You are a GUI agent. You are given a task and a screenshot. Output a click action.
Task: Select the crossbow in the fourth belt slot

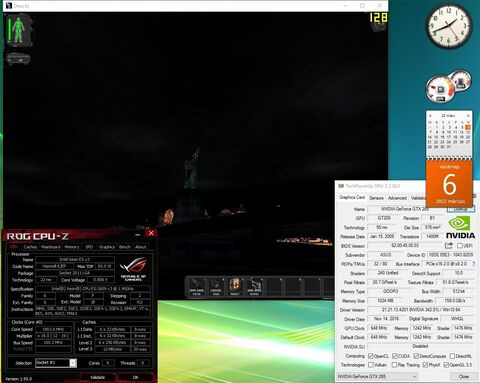click(x=254, y=286)
